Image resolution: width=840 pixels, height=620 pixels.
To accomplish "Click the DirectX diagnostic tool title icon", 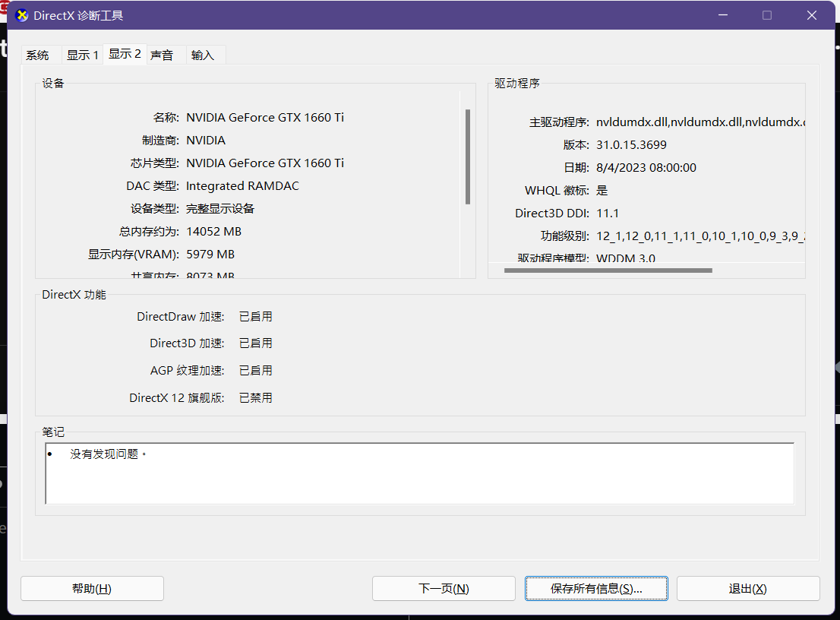I will click(x=22, y=15).
